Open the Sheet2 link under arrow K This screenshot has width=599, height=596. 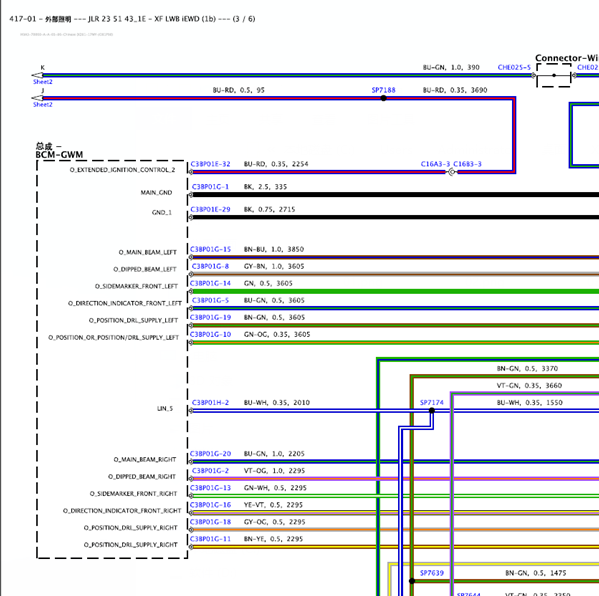coord(42,82)
